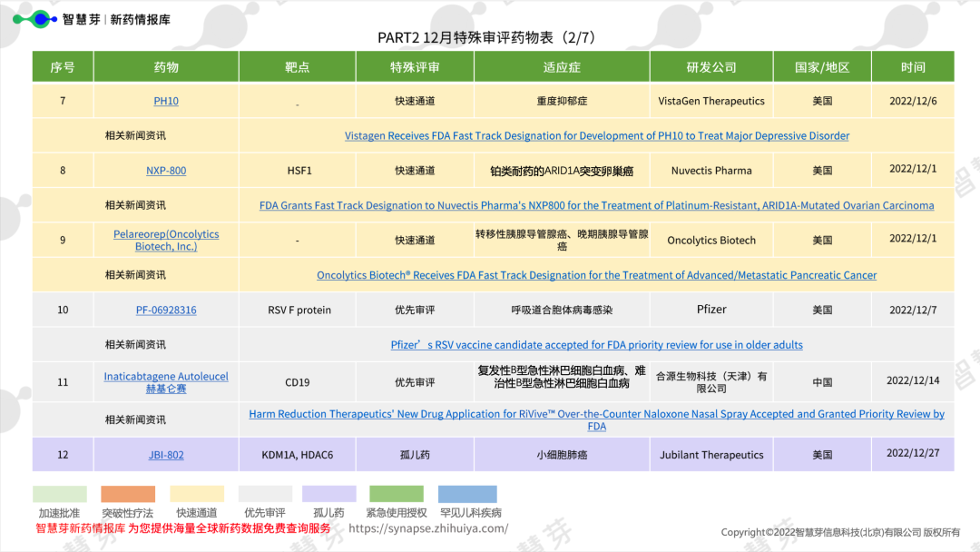Screen dimensions: 980x552
Task: Select the Jubilant Therapeutics company cell
Action: [x=711, y=455]
